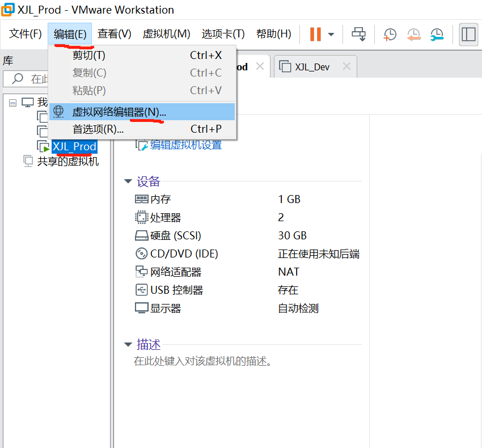Click the 硬盘 (SCSI) disk icon

(x=141, y=235)
